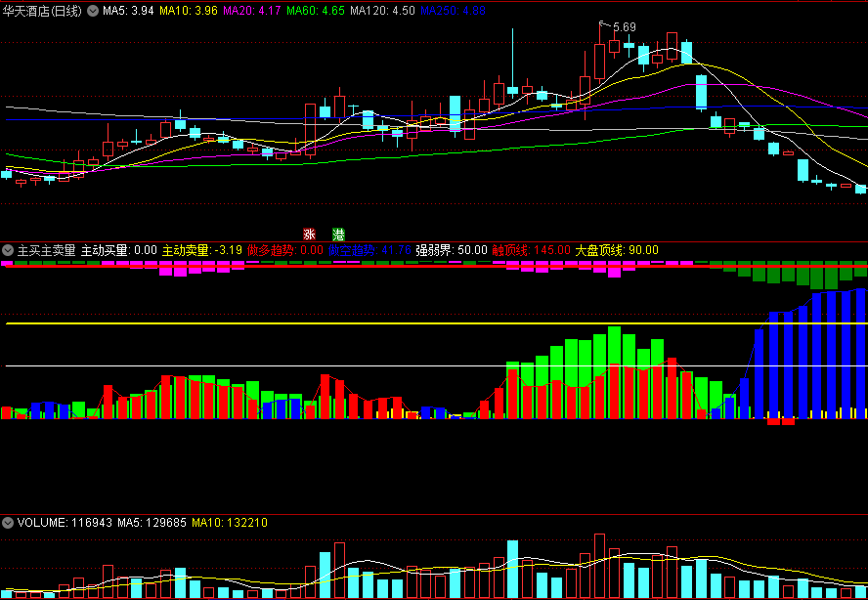The height and width of the screenshot is (600, 868).
Task: Click the 强弱界: 50.00 value
Action: click(452, 250)
